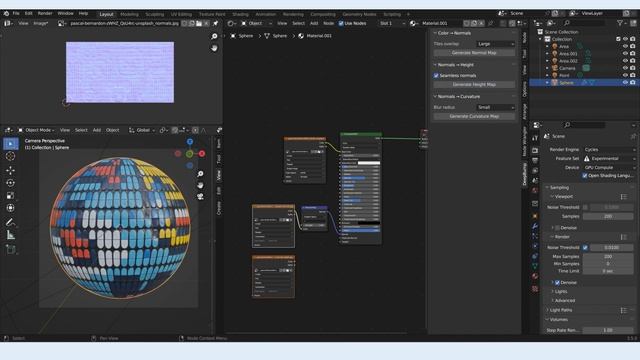
Task: Select the Add Cube tool in viewport
Action: point(11,249)
